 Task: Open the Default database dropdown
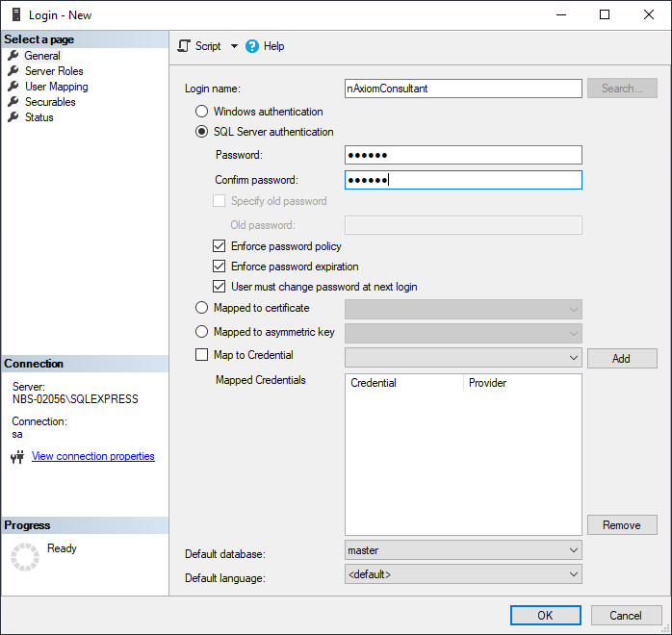[x=574, y=550]
